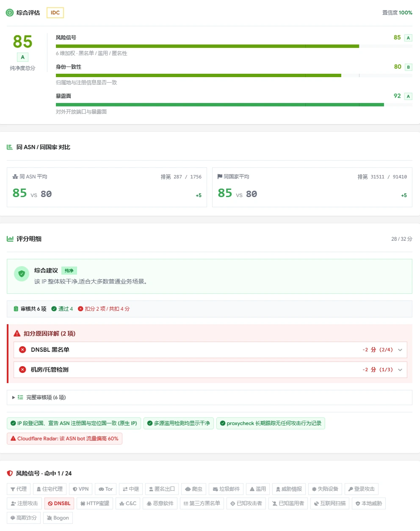Click the red X icon beside 扣分 2 项
Image resolution: width=420 pixels, height=531 pixels.
pos(80,309)
